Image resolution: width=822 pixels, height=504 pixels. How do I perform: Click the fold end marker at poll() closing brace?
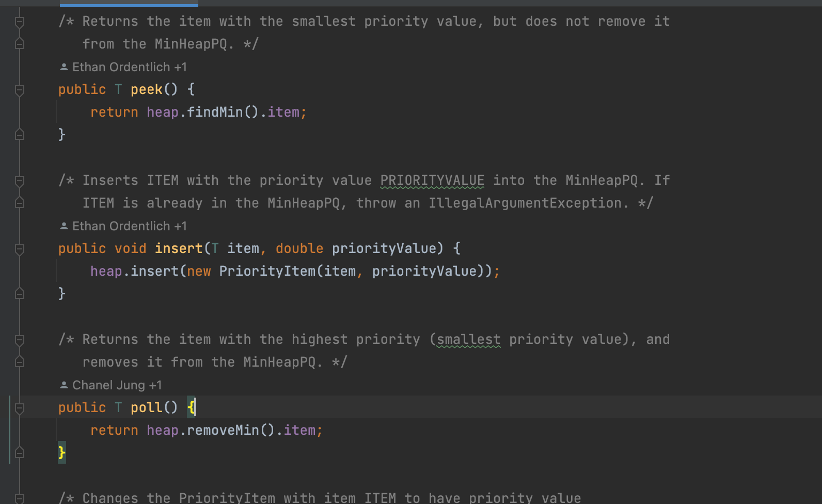(20, 453)
